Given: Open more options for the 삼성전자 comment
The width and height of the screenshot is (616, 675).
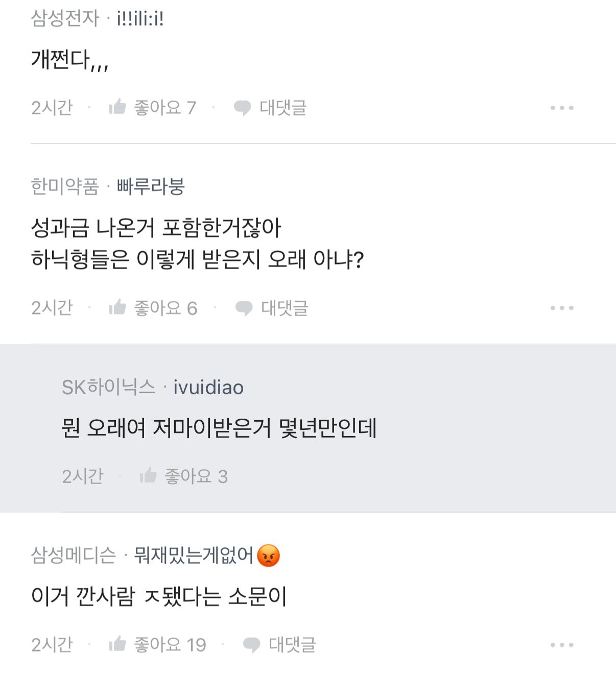Looking at the screenshot, I should 562,108.
